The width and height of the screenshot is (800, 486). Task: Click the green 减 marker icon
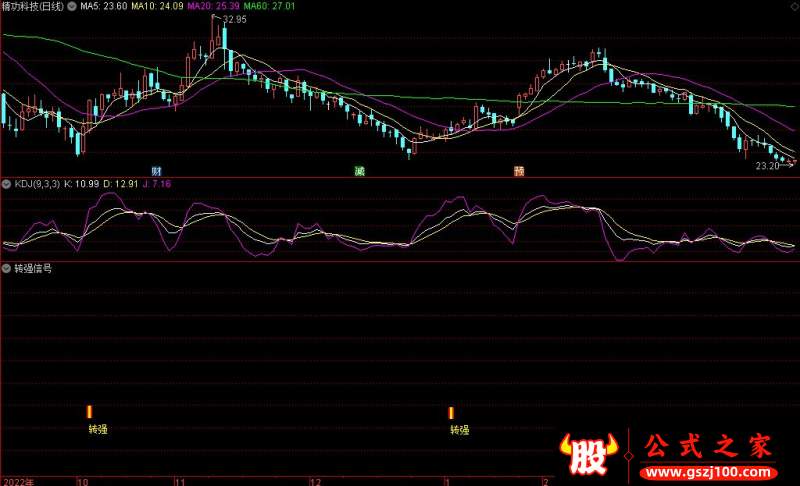pyautogui.click(x=359, y=171)
